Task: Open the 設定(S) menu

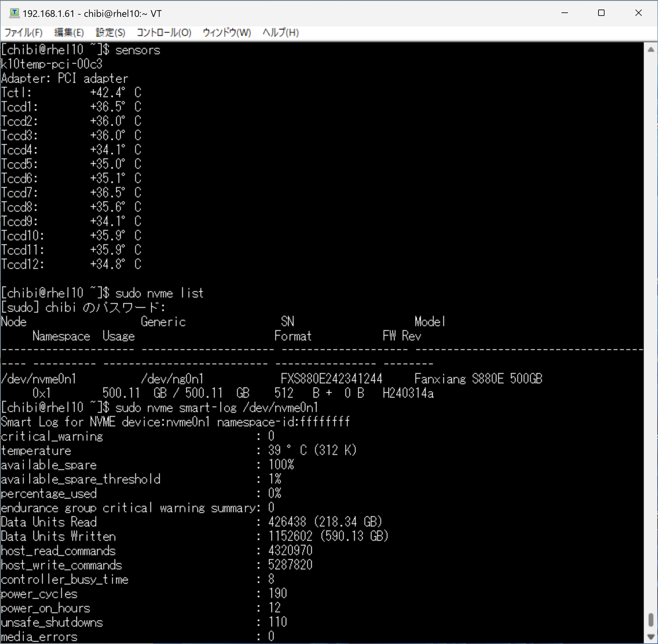Action: coord(110,33)
